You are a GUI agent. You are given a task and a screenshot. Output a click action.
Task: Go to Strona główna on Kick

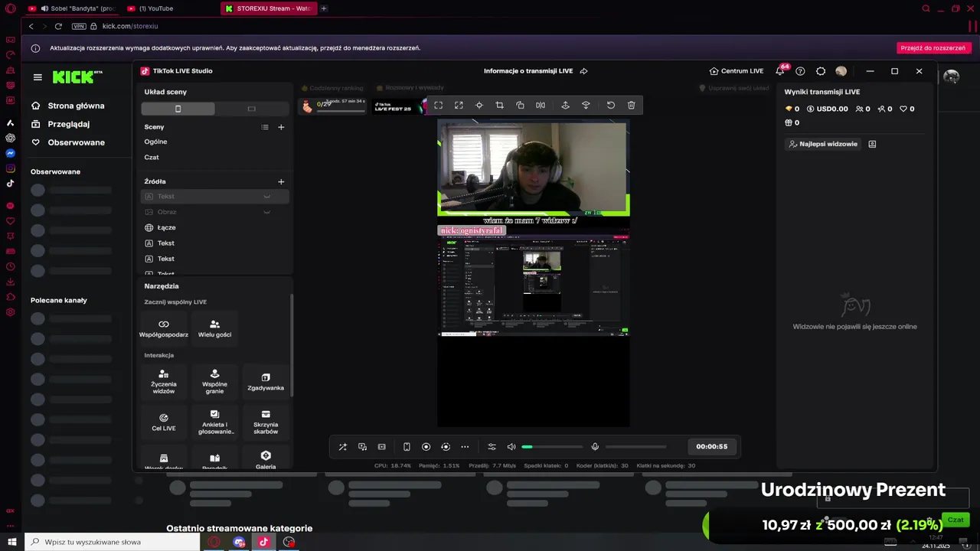click(67, 106)
